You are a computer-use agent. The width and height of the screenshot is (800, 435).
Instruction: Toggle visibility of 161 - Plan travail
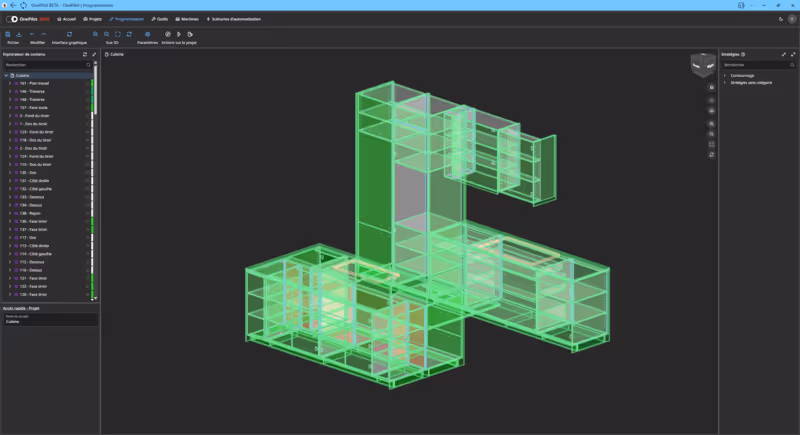tap(87, 83)
